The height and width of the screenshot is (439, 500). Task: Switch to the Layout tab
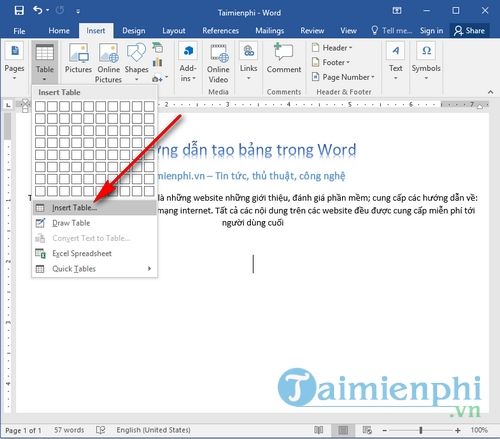point(174,31)
